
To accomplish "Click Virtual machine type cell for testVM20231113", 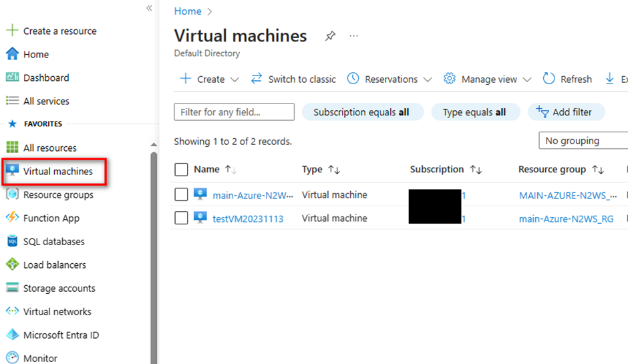I will tap(335, 218).
